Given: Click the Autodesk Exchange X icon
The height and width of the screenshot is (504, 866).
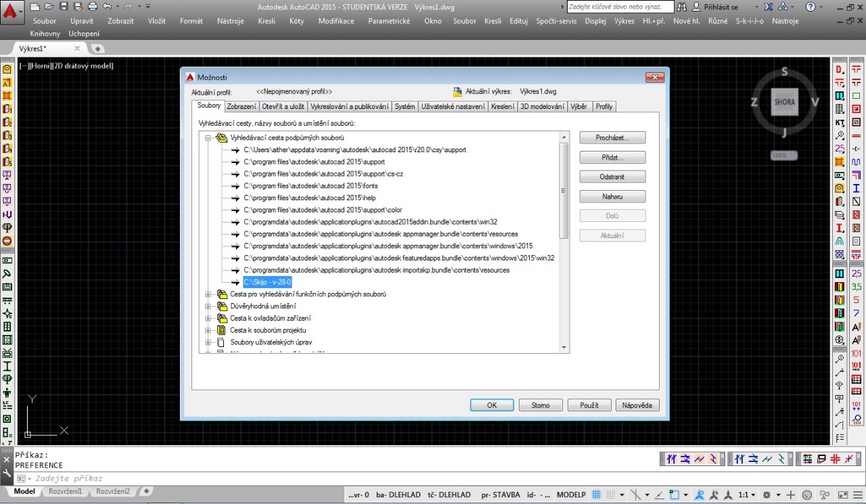Looking at the screenshot, I should (768, 7).
